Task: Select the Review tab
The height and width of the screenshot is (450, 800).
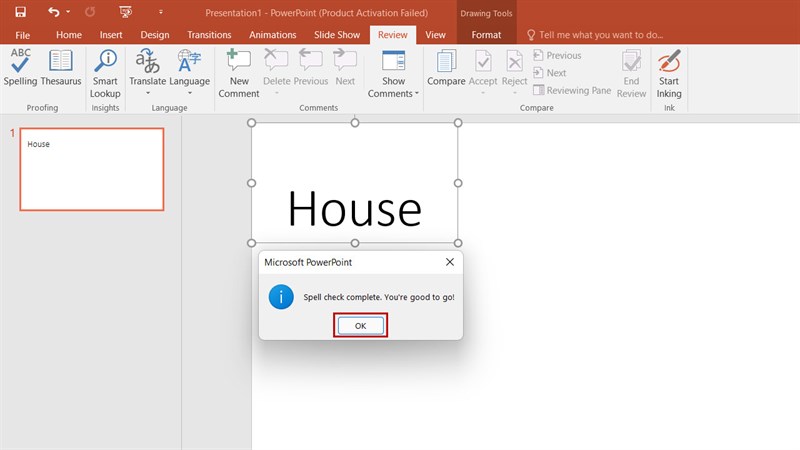Action: coord(392,35)
